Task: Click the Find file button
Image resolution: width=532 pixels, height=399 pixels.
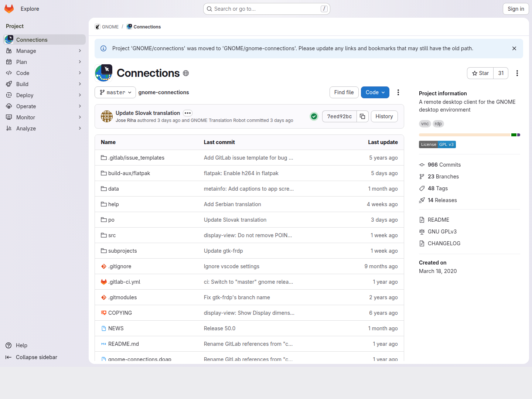Action: click(x=344, y=92)
